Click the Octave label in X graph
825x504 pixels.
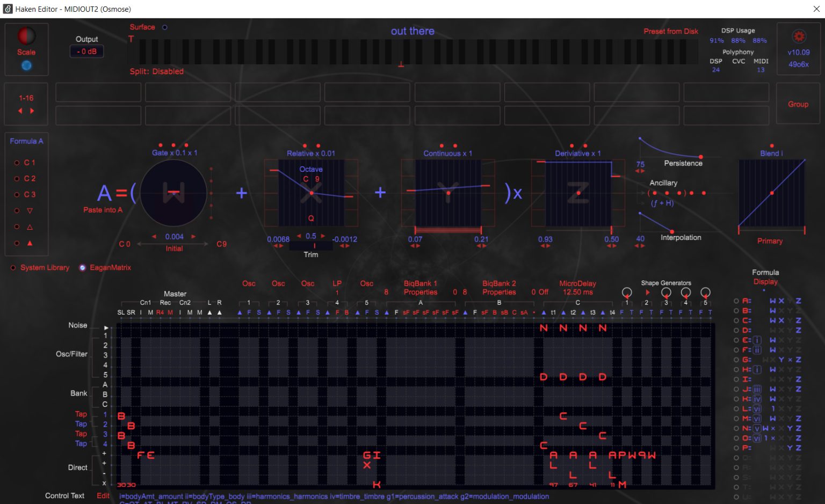tap(311, 169)
